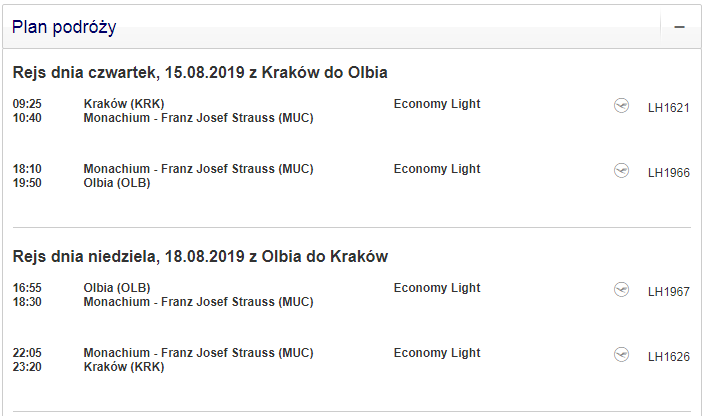This screenshot has height=416, width=706.
Task: Click Olbia (OLB) arrival airport at 19:50
Action: (x=117, y=183)
